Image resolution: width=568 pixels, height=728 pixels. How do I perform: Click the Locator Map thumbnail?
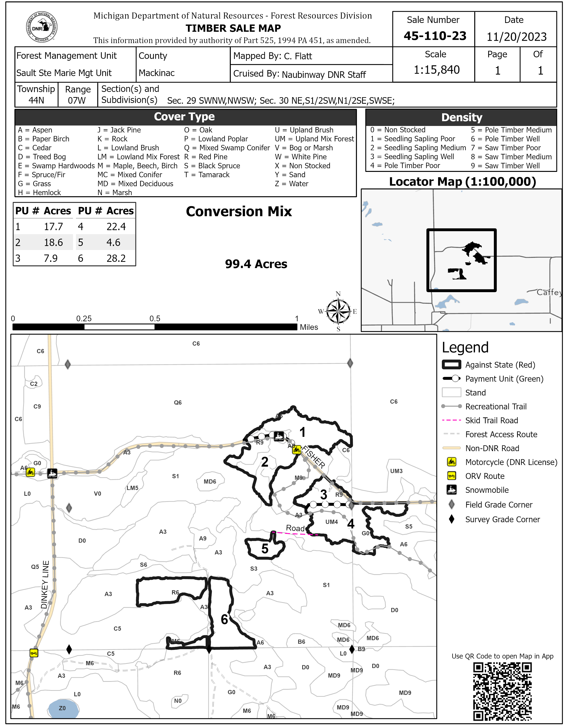pos(461,260)
